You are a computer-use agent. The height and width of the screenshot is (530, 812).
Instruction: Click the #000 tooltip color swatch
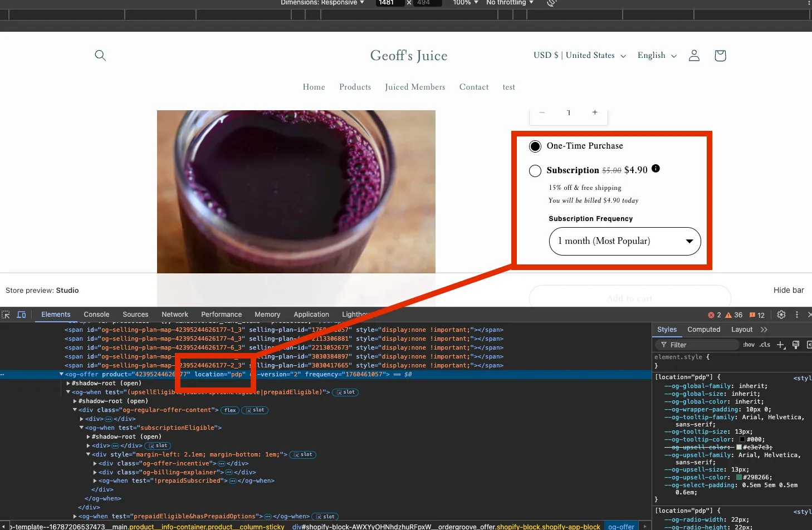pyautogui.click(x=742, y=439)
